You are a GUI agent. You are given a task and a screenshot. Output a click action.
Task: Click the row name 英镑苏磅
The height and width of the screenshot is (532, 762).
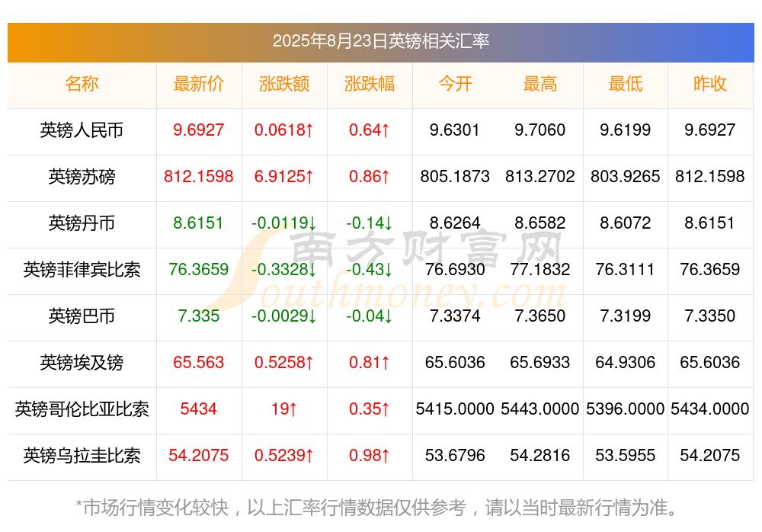(x=82, y=177)
